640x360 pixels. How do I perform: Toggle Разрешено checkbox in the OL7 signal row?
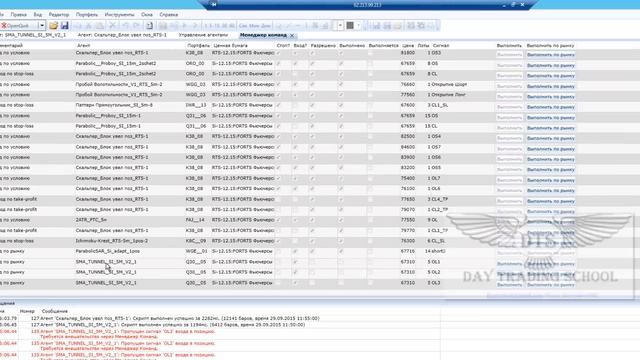tap(312, 178)
